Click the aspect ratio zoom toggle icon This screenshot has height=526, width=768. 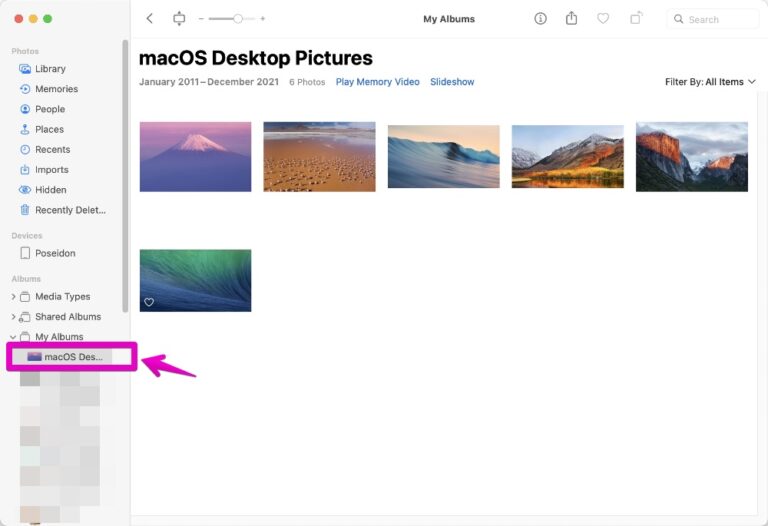179,19
